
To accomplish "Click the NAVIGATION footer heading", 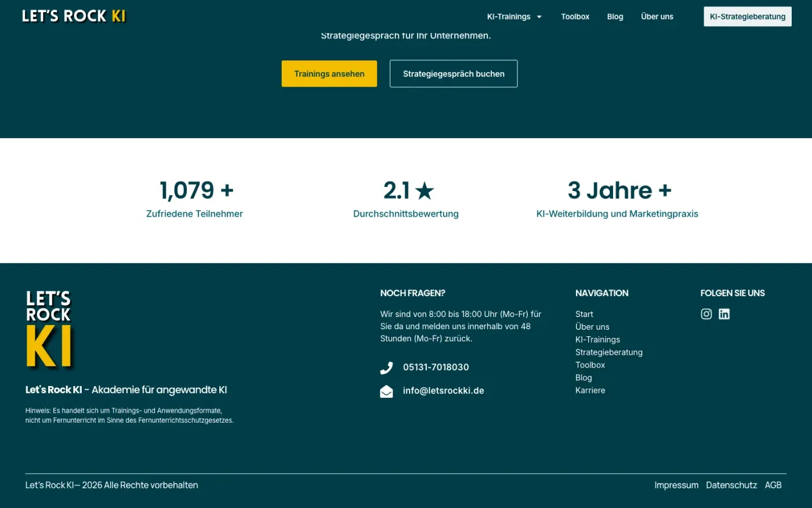I will (x=601, y=293).
